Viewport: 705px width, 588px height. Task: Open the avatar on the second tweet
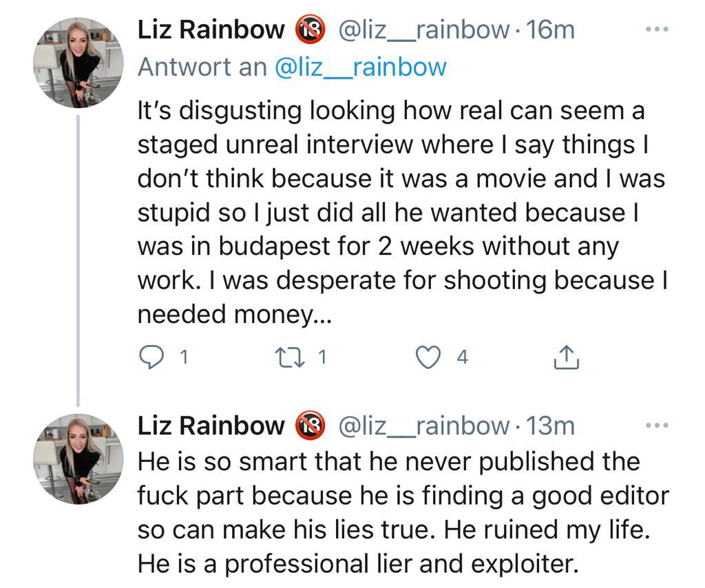[78, 459]
